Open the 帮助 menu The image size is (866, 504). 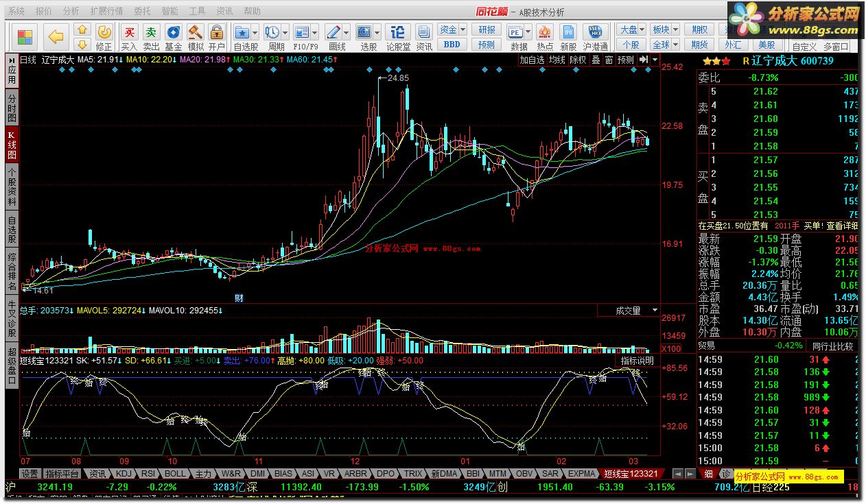(252, 11)
